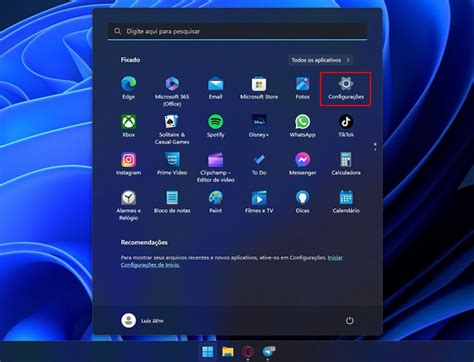Open the Email app
This screenshot has height=362, width=474.
click(x=216, y=88)
